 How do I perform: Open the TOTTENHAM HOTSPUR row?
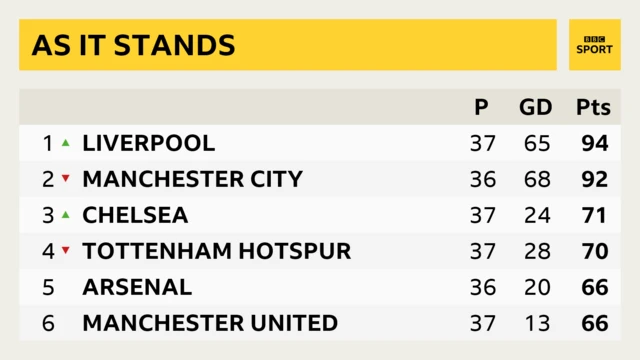pyautogui.click(x=320, y=251)
